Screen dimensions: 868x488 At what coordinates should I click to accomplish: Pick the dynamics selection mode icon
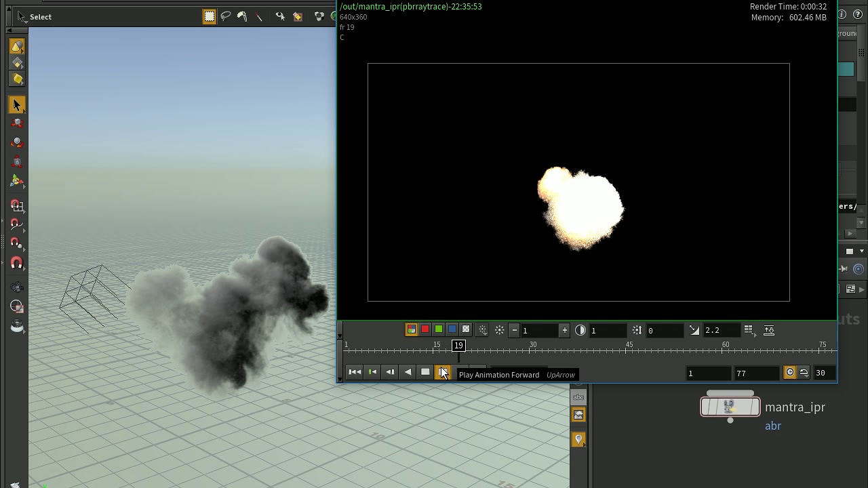pos(17,79)
